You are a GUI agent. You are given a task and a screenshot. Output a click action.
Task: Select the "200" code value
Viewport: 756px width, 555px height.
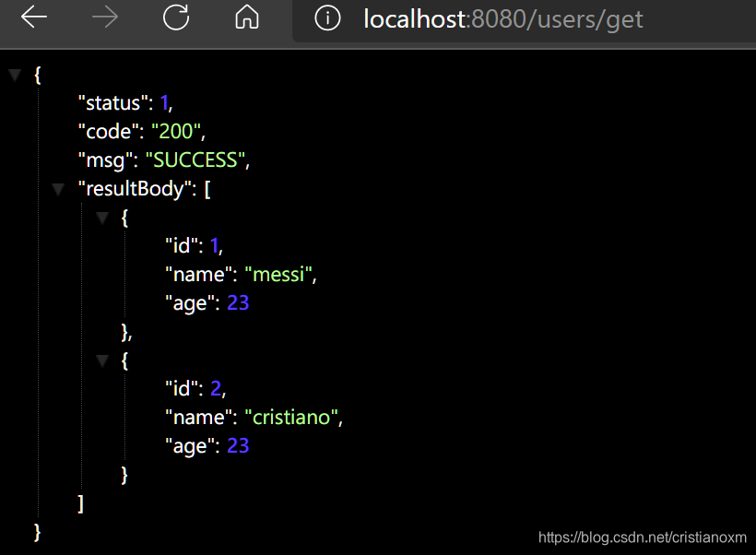click(x=176, y=131)
